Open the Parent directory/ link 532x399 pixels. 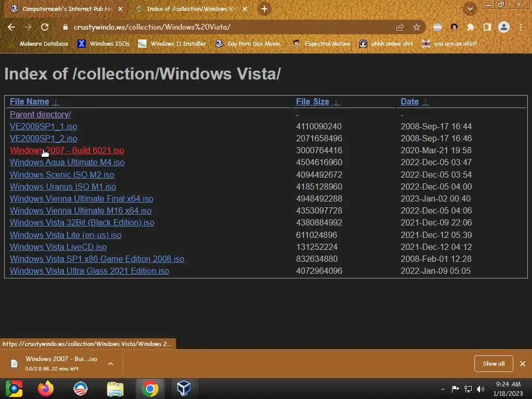coord(40,115)
